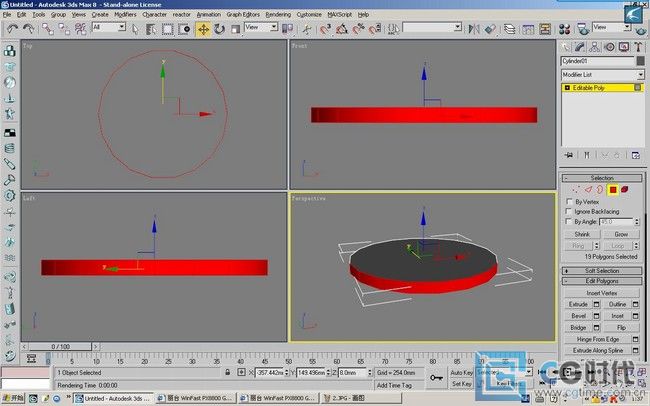Open the Material Editor spheres icon
The image size is (650, 406).
[x=564, y=29]
